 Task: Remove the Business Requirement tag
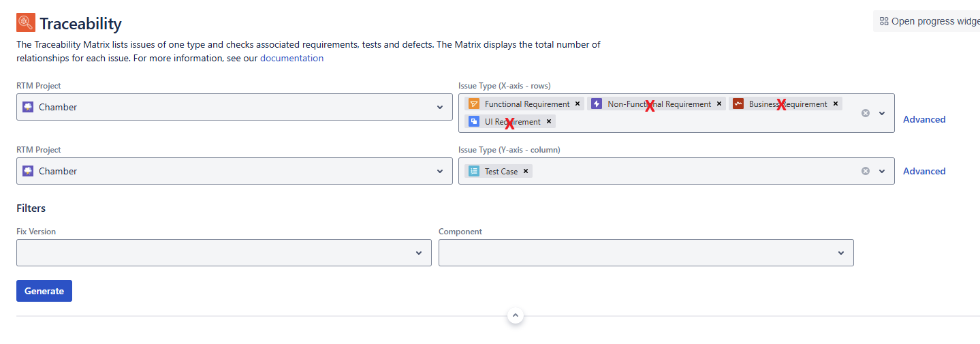(836, 104)
